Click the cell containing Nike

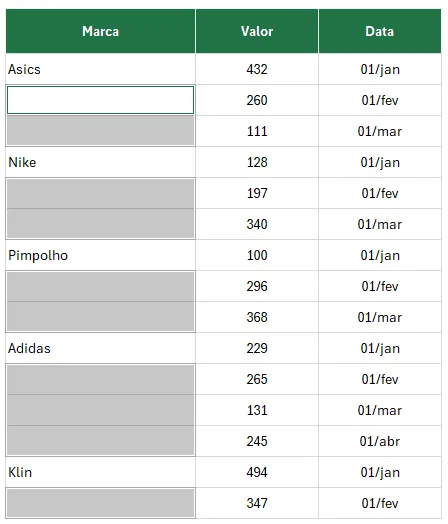(x=101, y=162)
